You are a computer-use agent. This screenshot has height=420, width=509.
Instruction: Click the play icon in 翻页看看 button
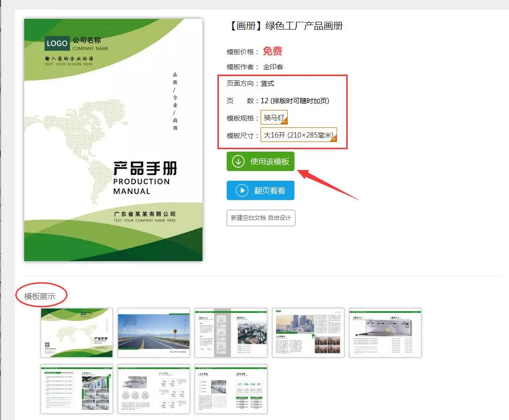[x=242, y=191]
